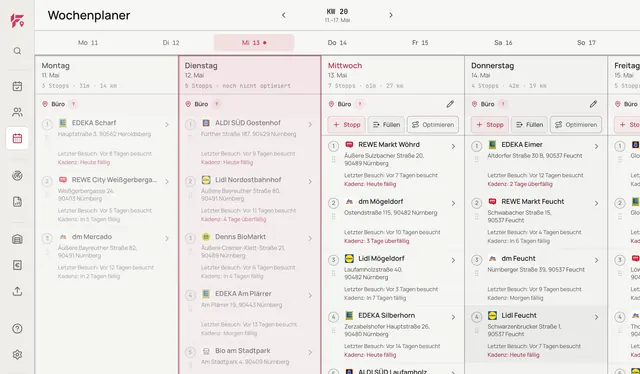Select the Fr 15 day tab
This screenshot has width=640, height=374.
420,42
